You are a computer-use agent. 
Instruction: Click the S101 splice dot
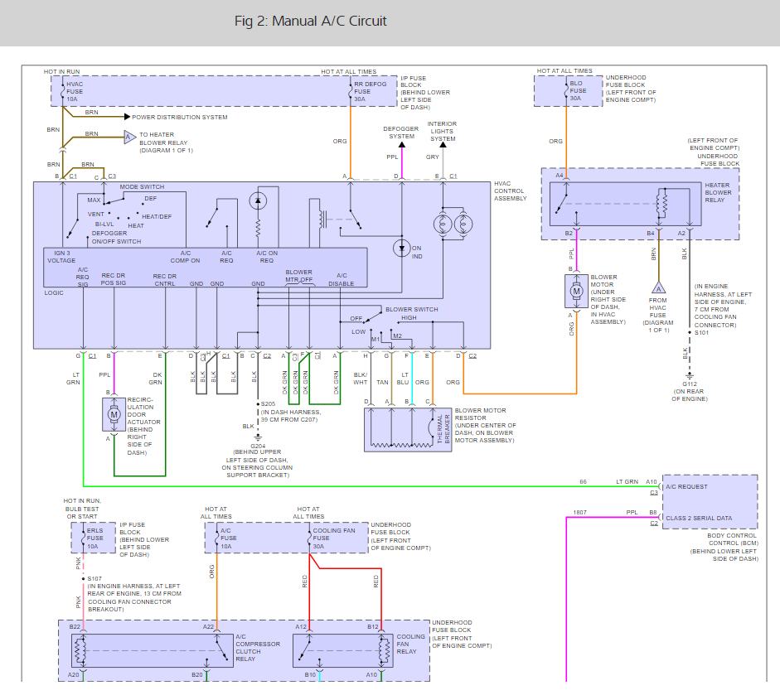tap(690, 332)
